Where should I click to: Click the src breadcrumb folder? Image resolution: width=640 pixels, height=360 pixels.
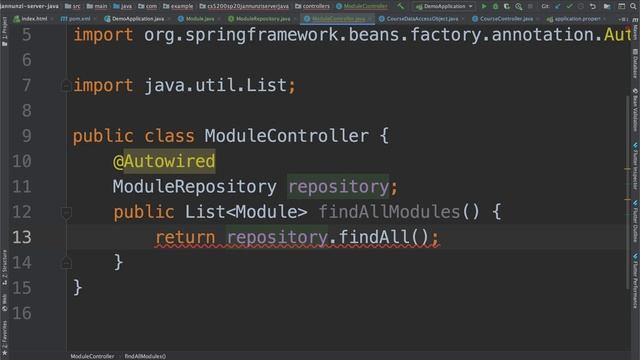click(x=73, y=6)
